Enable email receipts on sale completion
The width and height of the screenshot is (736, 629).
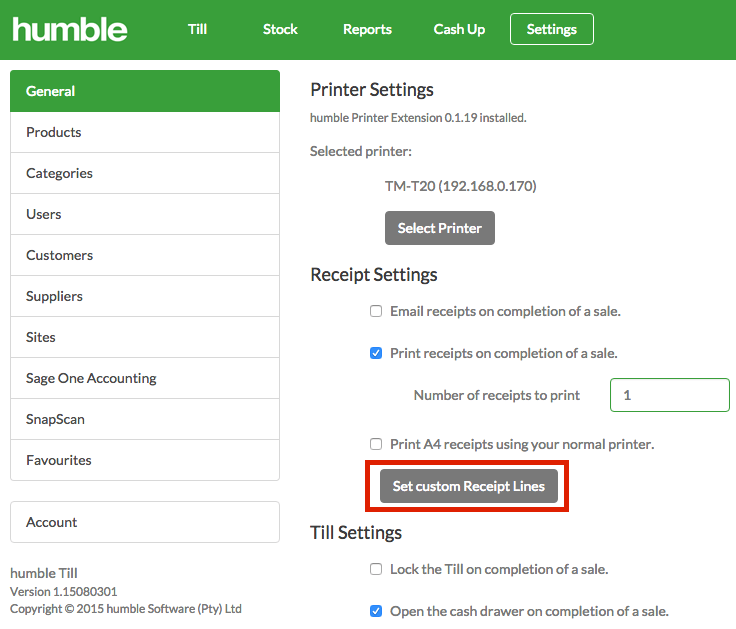(x=376, y=311)
